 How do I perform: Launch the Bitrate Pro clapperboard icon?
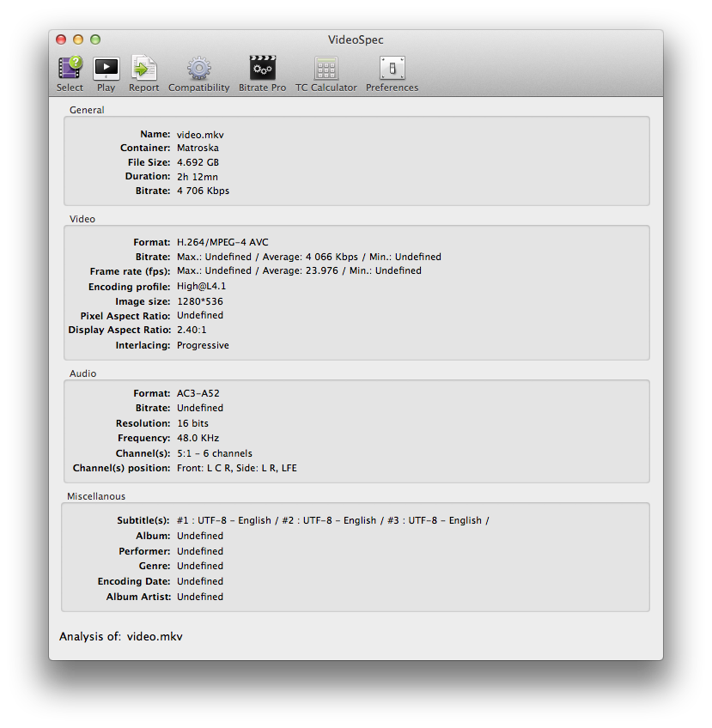coord(262,69)
